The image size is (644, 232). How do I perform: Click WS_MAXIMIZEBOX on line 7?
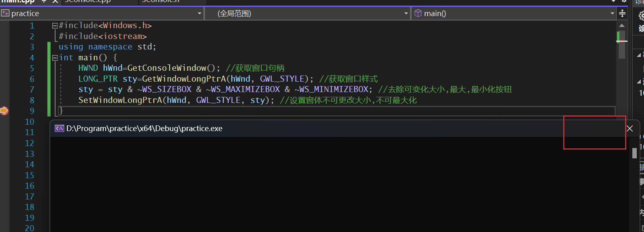point(245,89)
